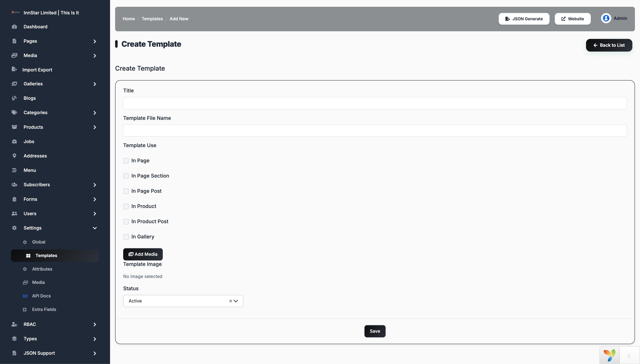Collapse the Settings submenu chevron

(x=95, y=228)
